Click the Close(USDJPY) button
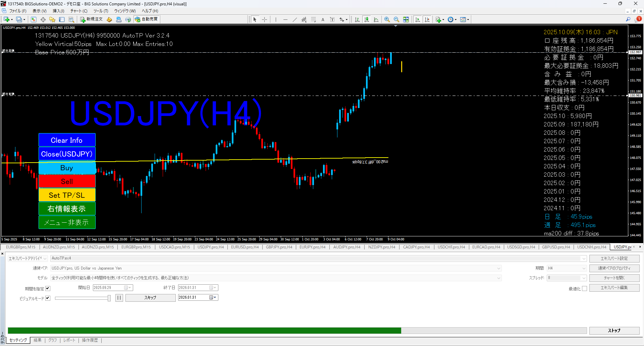 tap(67, 154)
